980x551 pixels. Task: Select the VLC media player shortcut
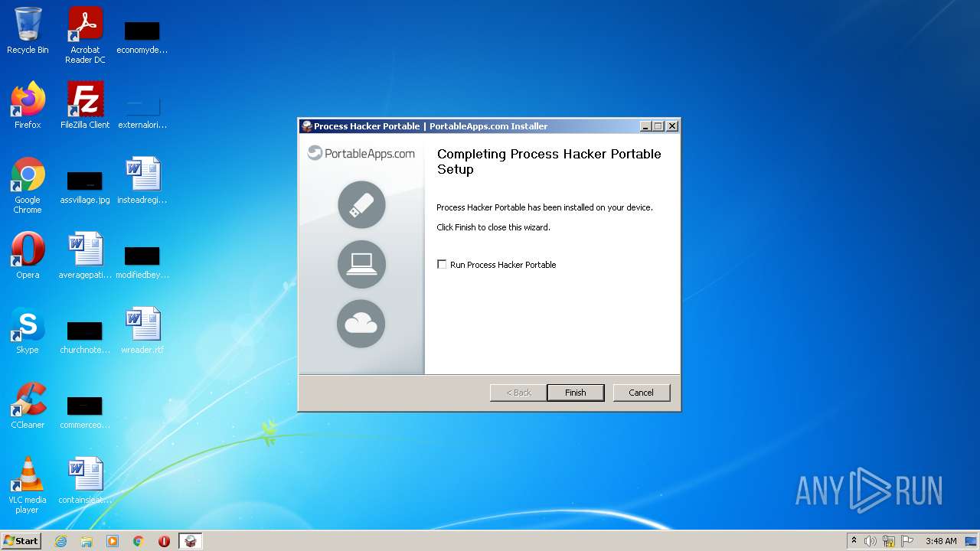coord(28,485)
